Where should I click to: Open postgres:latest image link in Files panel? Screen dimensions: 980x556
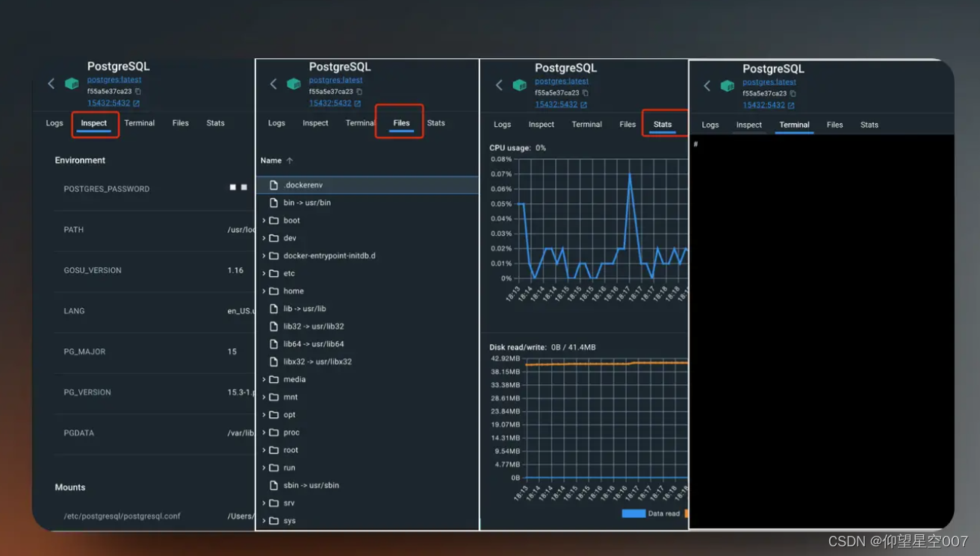point(336,80)
